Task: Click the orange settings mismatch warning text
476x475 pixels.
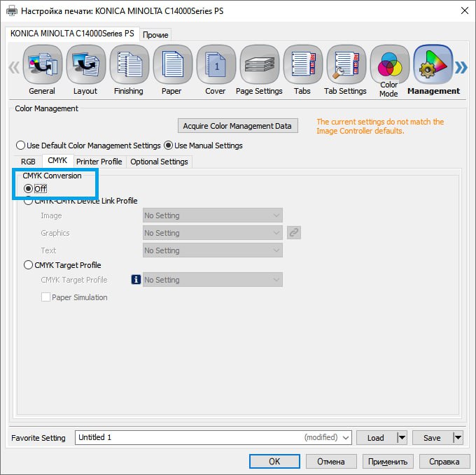Action: point(380,126)
